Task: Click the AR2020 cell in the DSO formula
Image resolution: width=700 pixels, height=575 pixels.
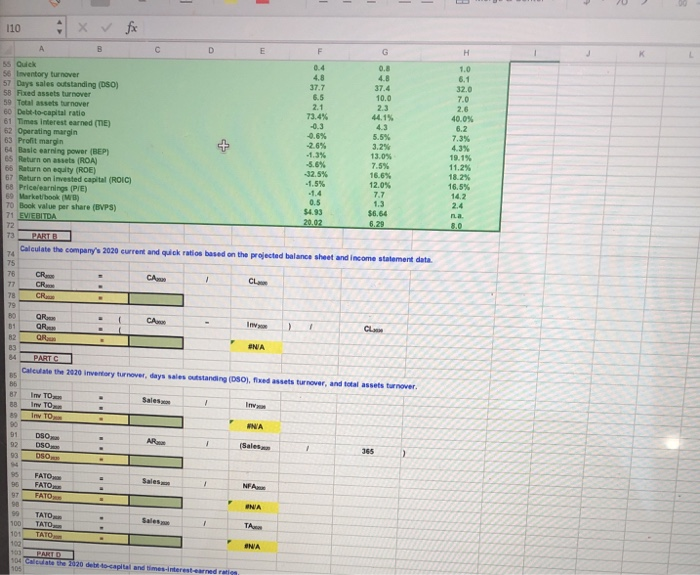Action: coord(156,442)
